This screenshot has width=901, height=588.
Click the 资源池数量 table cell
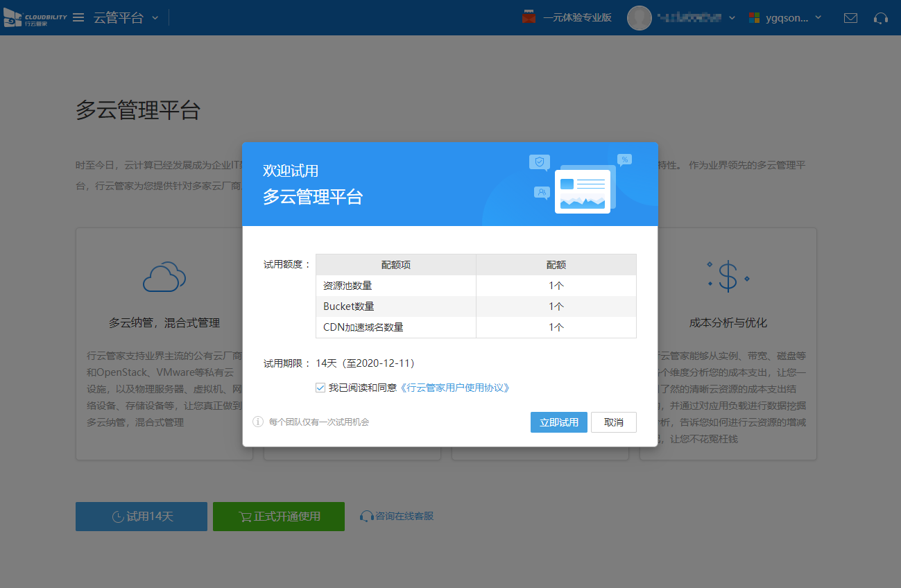[x=396, y=286]
